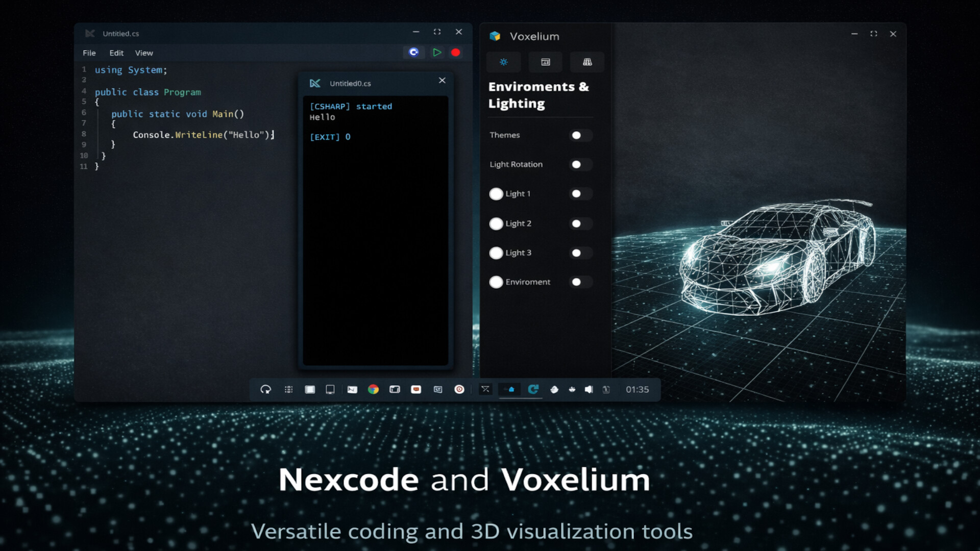
Task: Enable Light Rotation
Action: (580, 164)
